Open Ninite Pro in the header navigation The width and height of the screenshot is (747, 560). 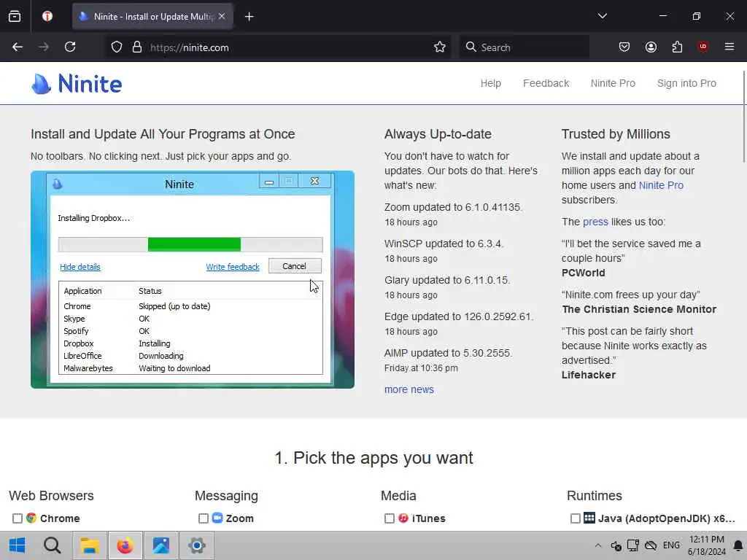613,83
